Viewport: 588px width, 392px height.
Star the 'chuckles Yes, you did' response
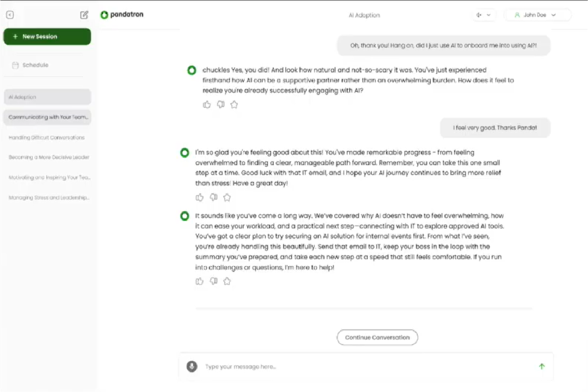point(234,104)
